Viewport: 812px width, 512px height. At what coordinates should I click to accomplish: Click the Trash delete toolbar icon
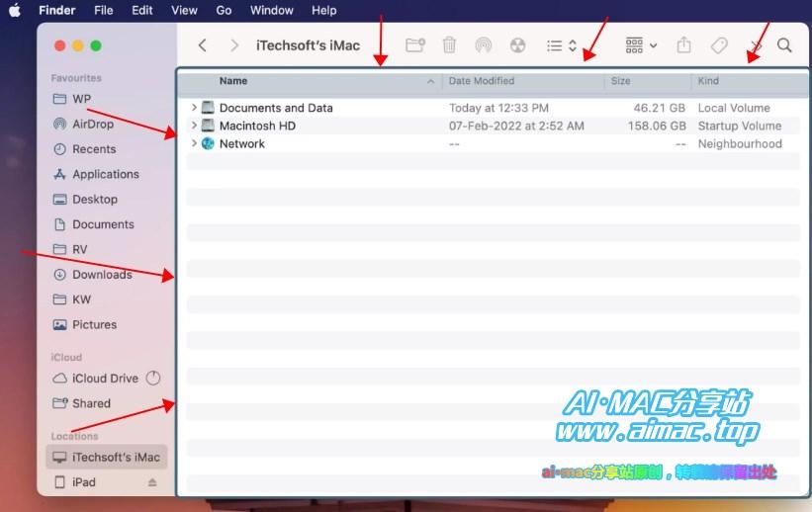click(x=449, y=45)
